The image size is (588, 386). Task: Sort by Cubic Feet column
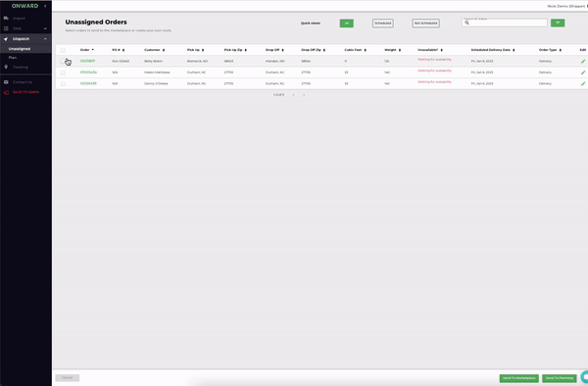pos(365,50)
